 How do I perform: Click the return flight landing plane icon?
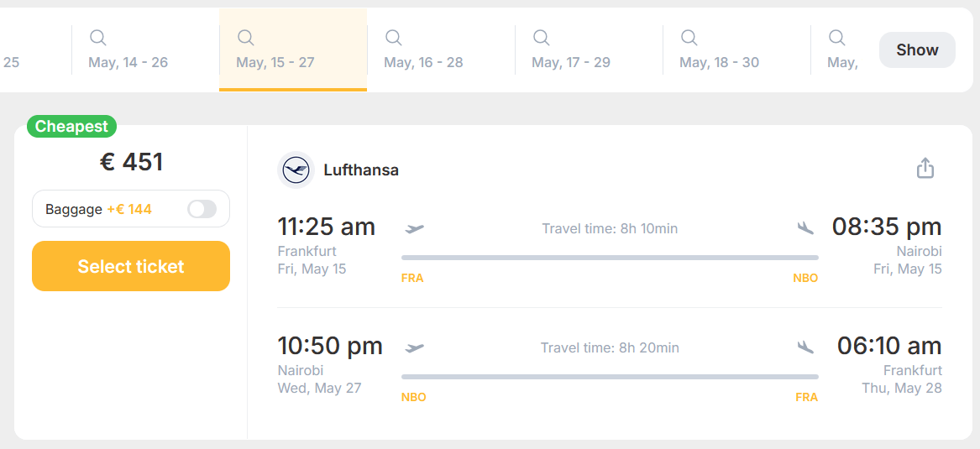805,347
